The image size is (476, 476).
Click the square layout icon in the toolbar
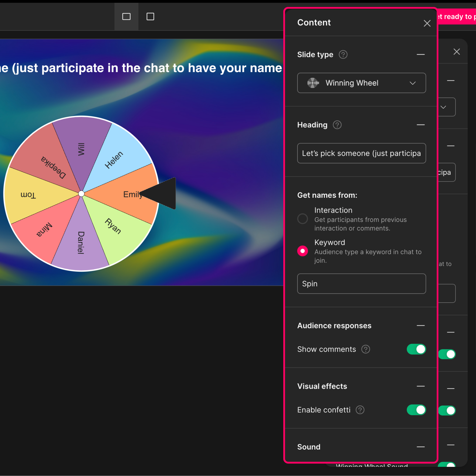150,17
